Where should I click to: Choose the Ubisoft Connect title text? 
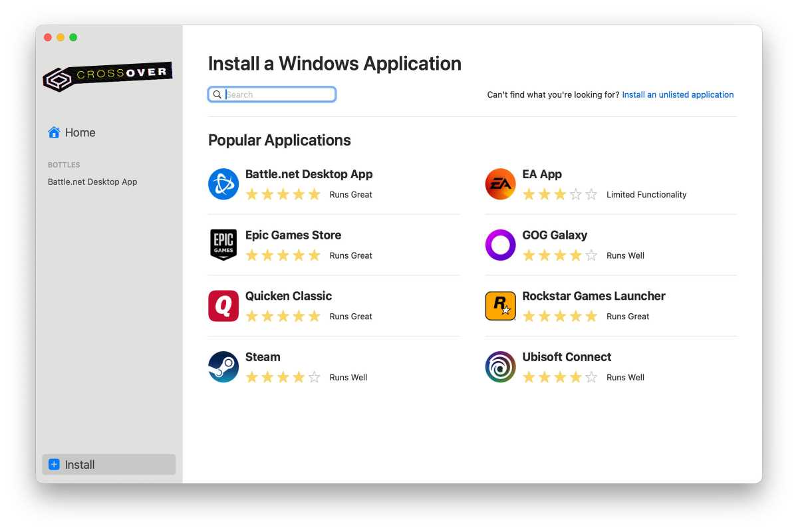567,357
